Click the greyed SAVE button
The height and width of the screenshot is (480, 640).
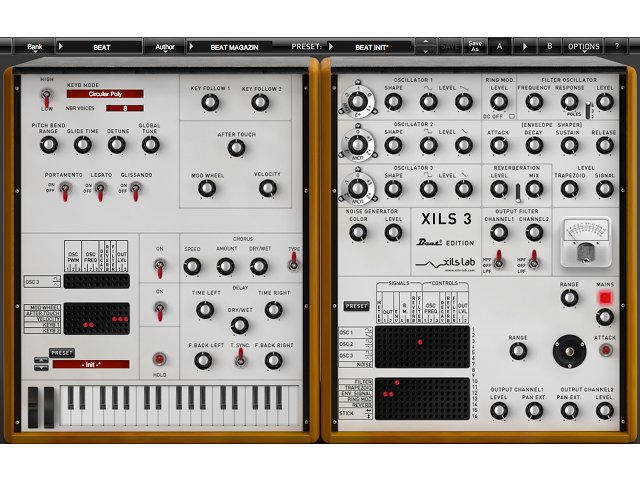point(450,47)
